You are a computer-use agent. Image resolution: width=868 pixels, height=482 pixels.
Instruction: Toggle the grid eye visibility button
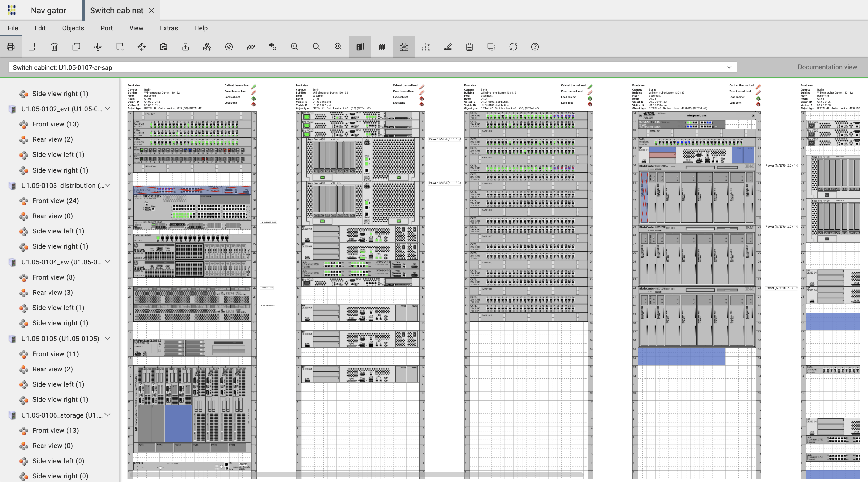click(404, 47)
